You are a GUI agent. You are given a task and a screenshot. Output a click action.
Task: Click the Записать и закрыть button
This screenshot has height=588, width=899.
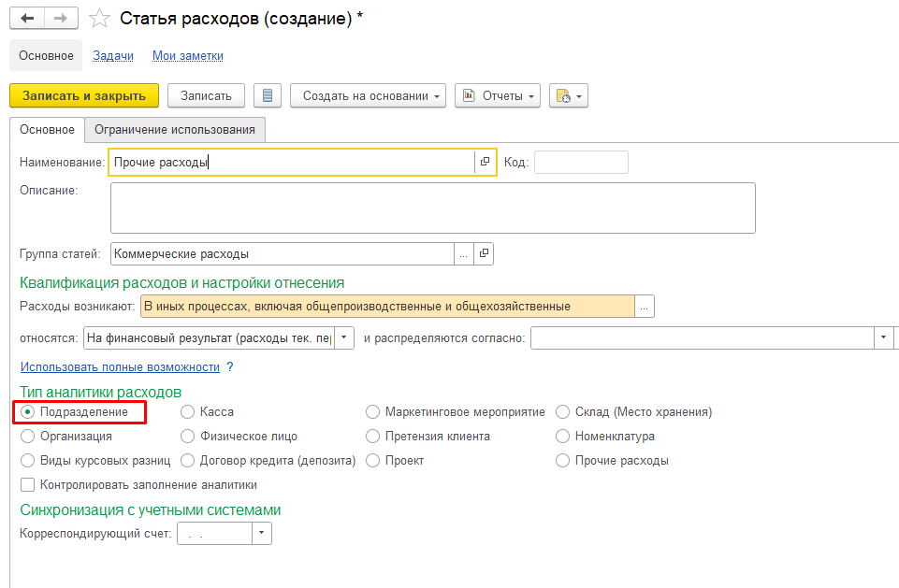(83, 95)
